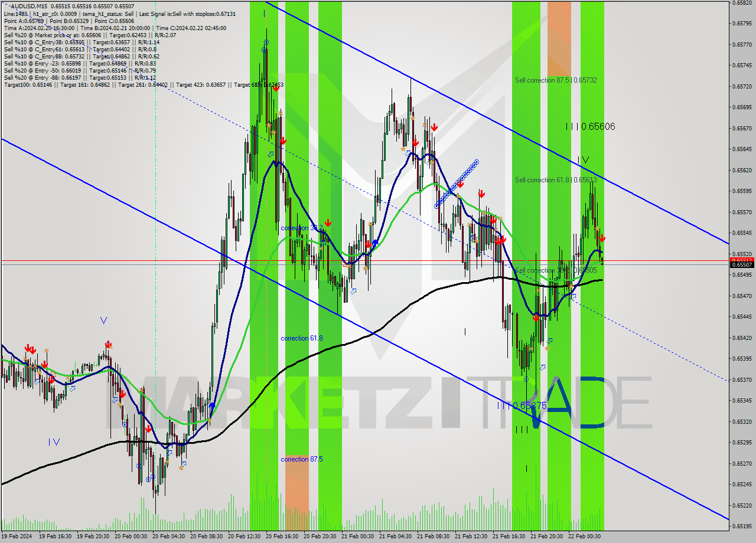Click time axis label '20 Feb 08:30'
The height and width of the screenshot is (543, 756).
(207, 537)
